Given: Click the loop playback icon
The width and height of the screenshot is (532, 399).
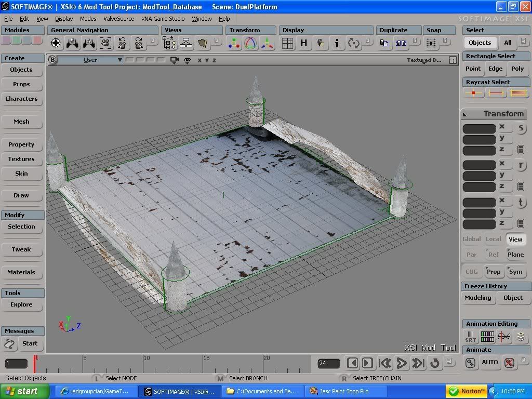Looking at the screenshot, I should click(x=435, y=363).
